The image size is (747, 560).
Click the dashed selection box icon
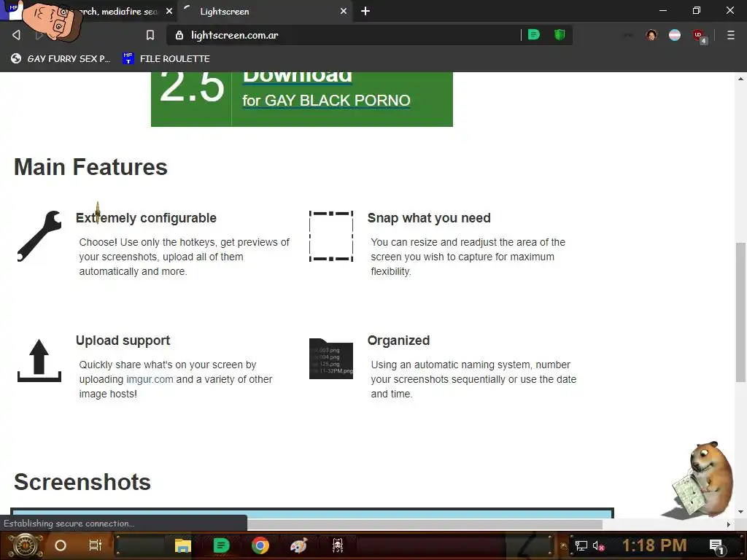(331, 236)
